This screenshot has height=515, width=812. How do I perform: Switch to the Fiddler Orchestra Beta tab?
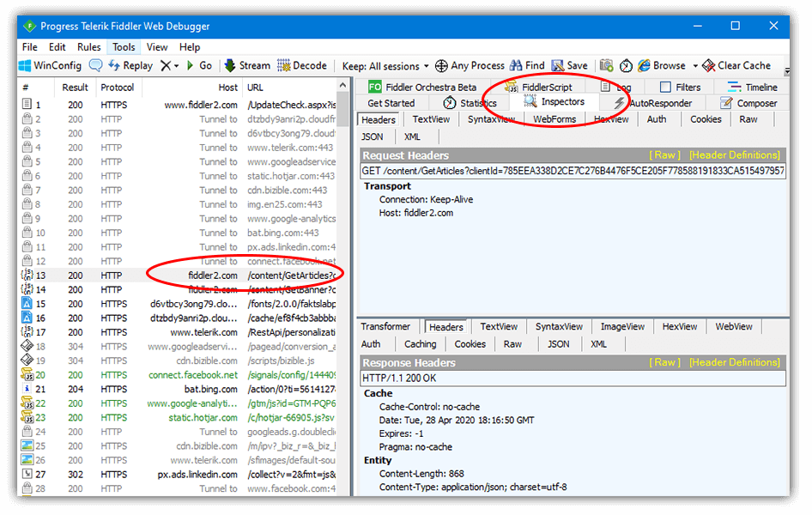(x=422, y=88)
